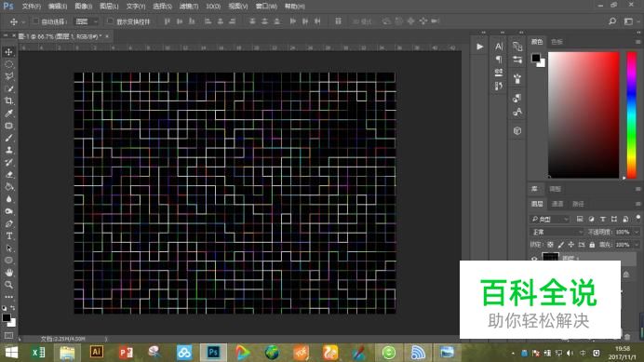The width and height of the screenshot is (644, 362).
Task: Toggle lock all padlock icon
Action: tap(592, 245)
